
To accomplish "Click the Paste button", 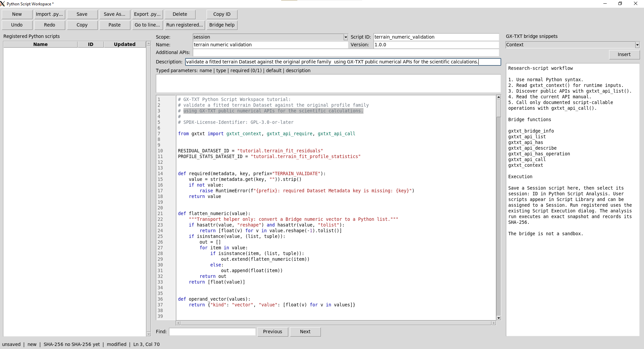I will tap(115, 25).
